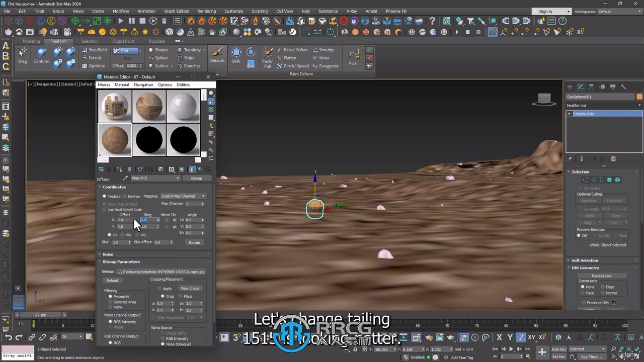Commit paint deform with green checkmark

[x=369, y=50]
